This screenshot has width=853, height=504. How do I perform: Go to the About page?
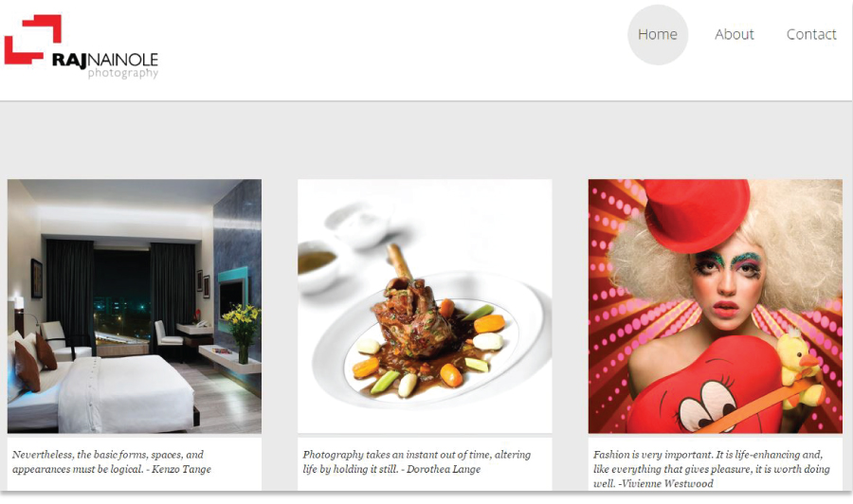point(734,34)
